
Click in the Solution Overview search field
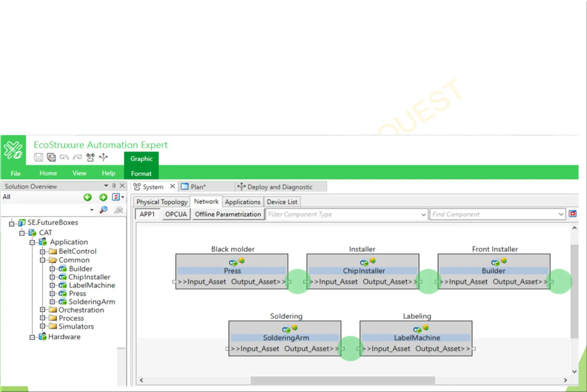point(45,210)
